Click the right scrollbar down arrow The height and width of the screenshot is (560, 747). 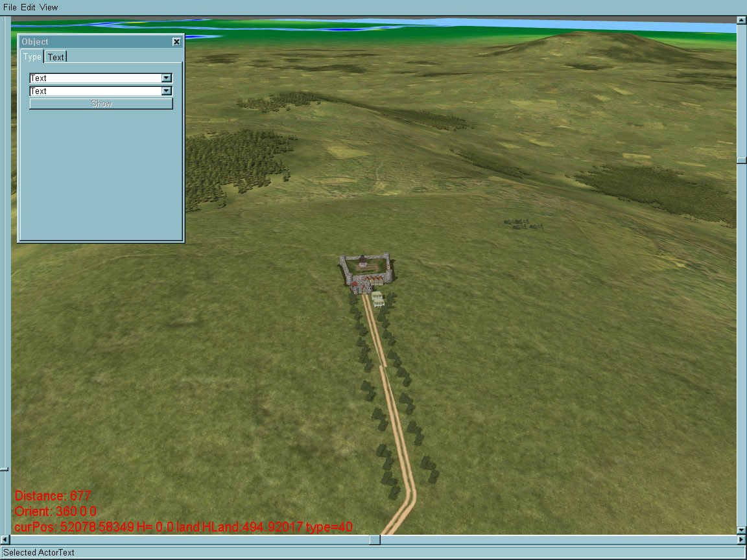click(741, 530)
